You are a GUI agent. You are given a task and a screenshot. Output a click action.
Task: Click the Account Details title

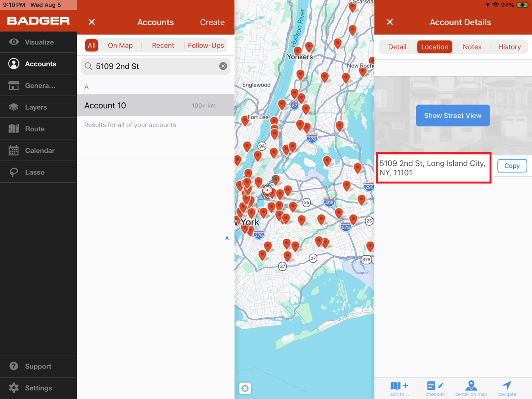460,22
